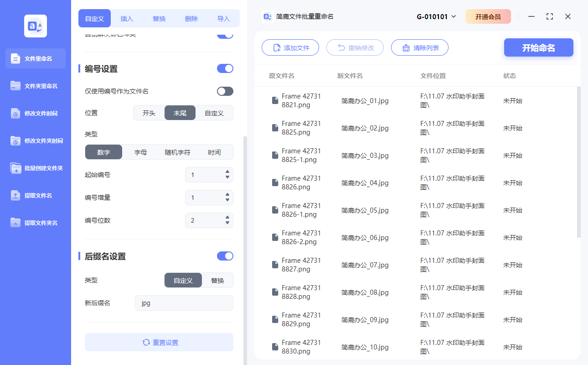Viewport: 588px width, 365px height.
Task: Select the 批量创建文件夹 tool
Action: 35,168
